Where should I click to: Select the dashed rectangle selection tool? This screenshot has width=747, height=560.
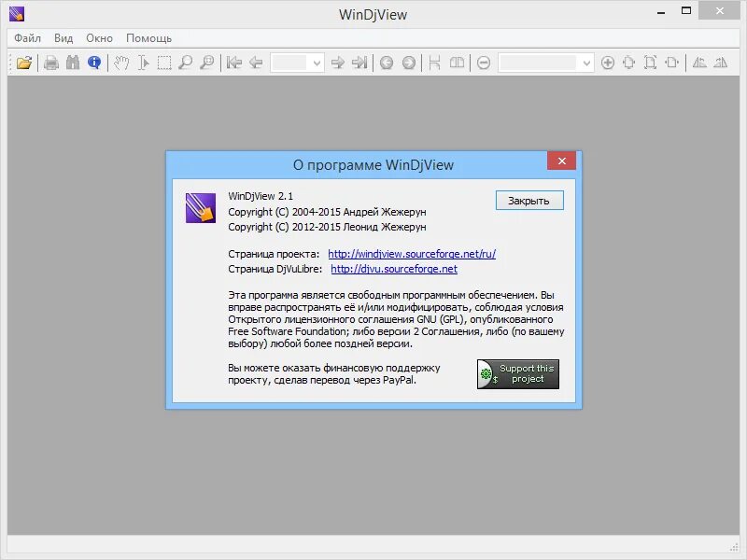(x=164, y=63)
